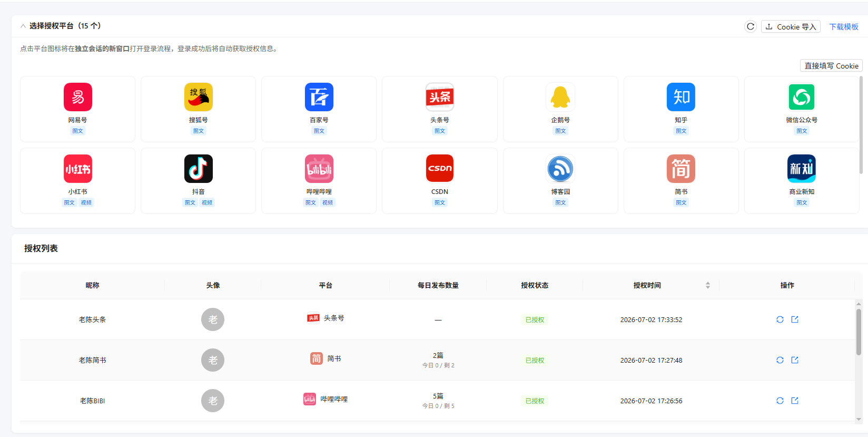Viewport: 868px width, 437px height.
Task: Click the 平台 column header
Action: (325, 285)
